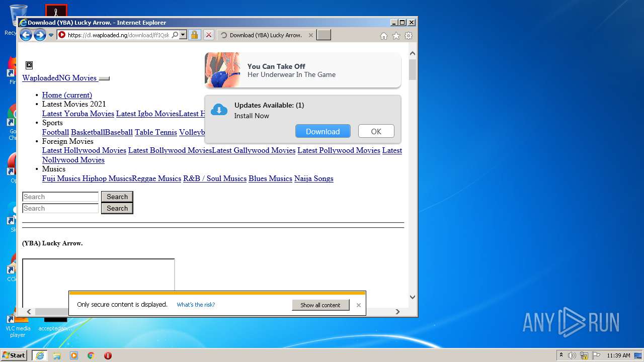
Task: Dismiss update popup with OK button
Action: coord(376,131)
